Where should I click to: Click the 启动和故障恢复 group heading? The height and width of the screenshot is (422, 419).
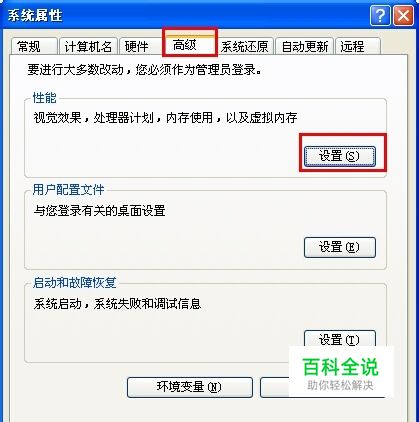click(x=74, y=283)
